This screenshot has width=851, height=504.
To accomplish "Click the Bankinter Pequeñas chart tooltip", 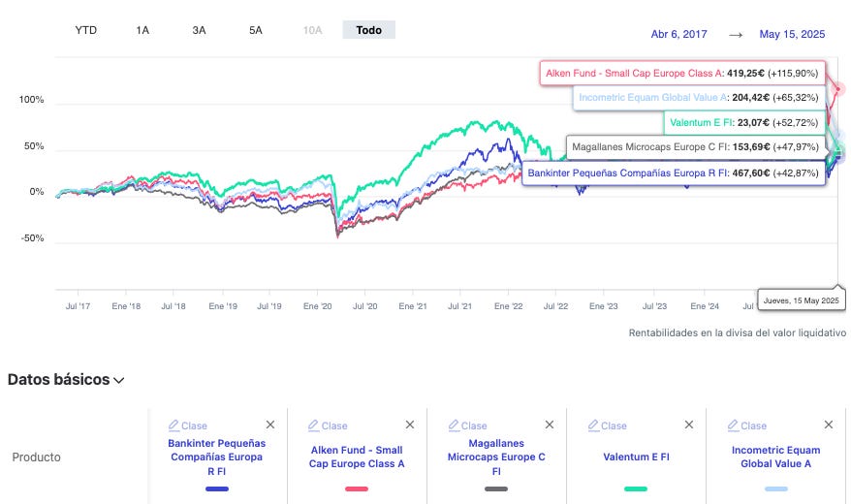I will 674,173.
